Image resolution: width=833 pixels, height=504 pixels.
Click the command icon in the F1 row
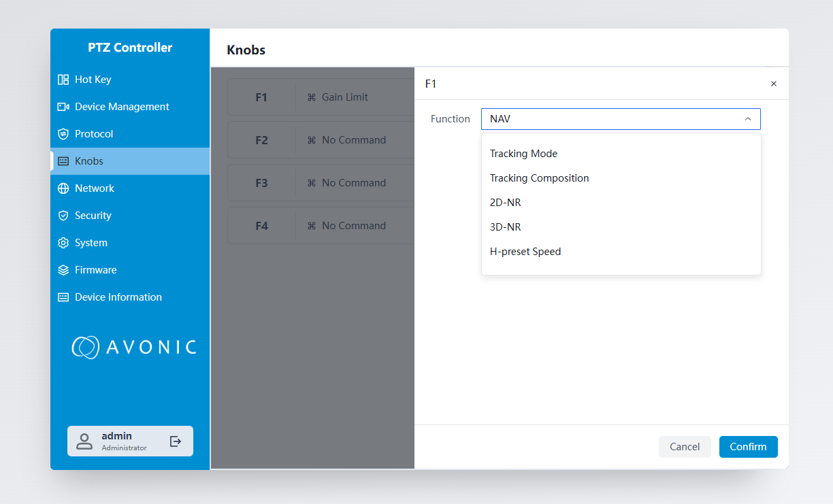pyautogui.click(x=312, y=97)
